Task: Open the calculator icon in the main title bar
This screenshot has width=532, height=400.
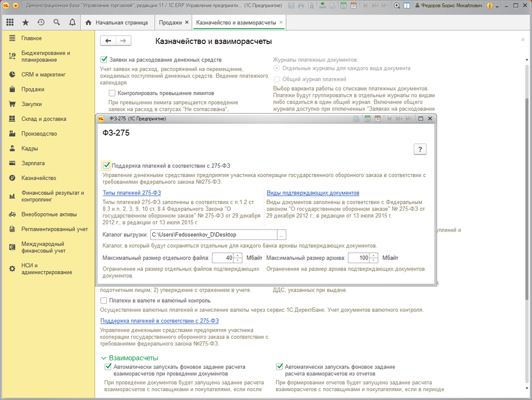Action: point(344,5)
